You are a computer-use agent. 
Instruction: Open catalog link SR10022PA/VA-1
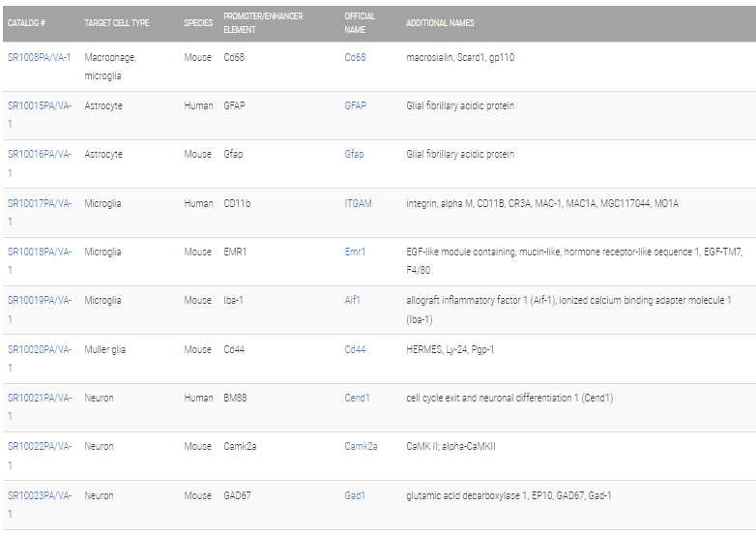40,456
